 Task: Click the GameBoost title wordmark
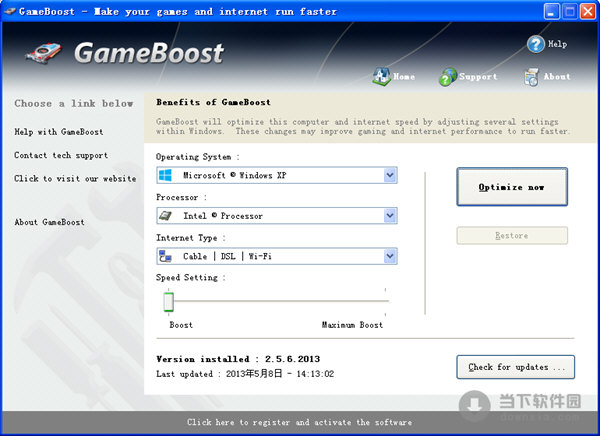pos(149,53)
